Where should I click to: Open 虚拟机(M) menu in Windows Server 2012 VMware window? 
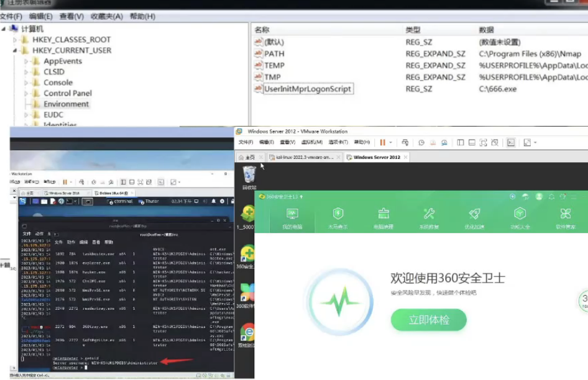tap(311, 142)
